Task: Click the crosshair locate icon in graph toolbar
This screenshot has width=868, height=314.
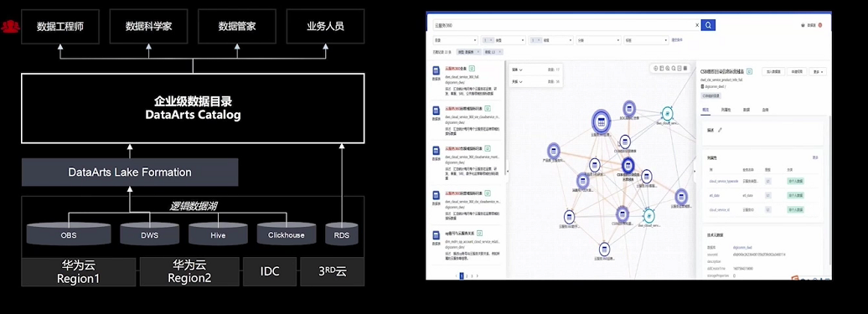Action: click(x=656, y=68)
